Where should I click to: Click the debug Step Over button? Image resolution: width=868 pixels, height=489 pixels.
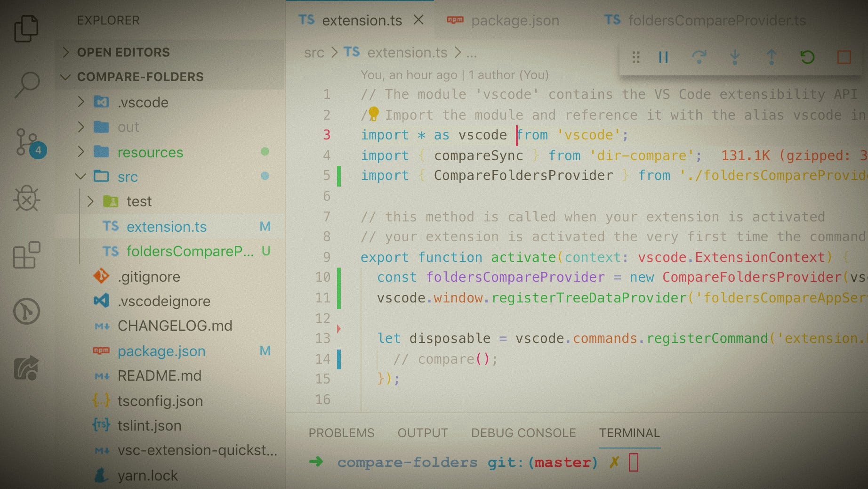click(699, 57)
